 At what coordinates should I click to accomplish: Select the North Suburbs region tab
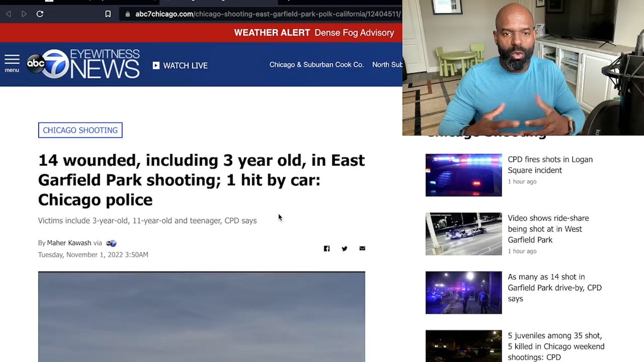387,64
